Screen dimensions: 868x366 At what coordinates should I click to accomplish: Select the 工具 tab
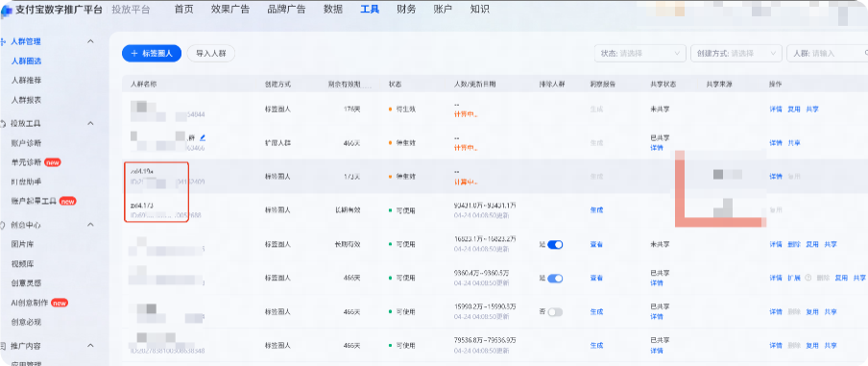coord(370,9)
